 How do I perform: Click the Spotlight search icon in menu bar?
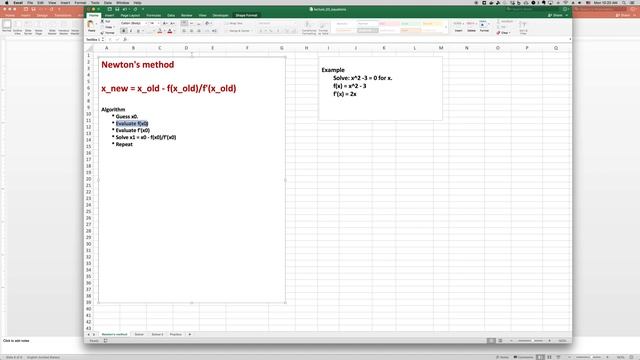[624, 2]
